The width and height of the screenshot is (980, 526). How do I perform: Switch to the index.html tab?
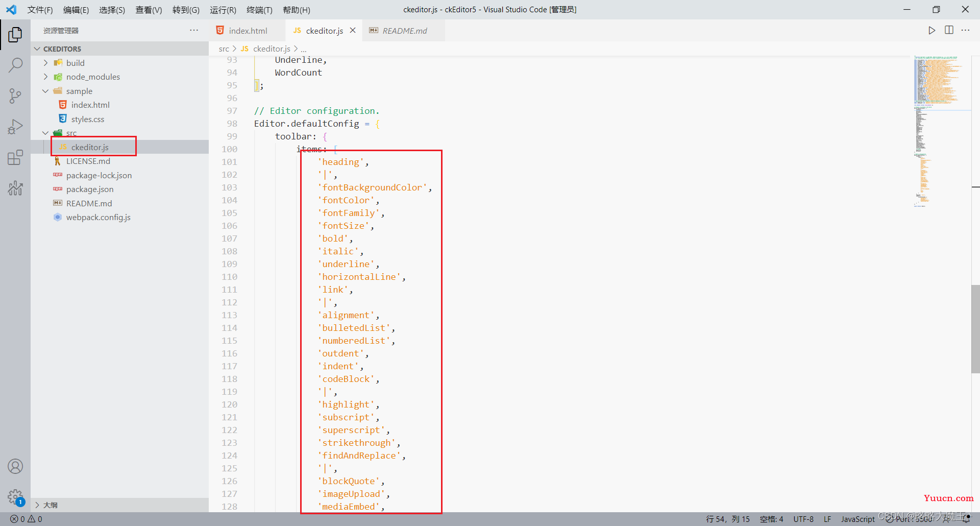[248, 31]
